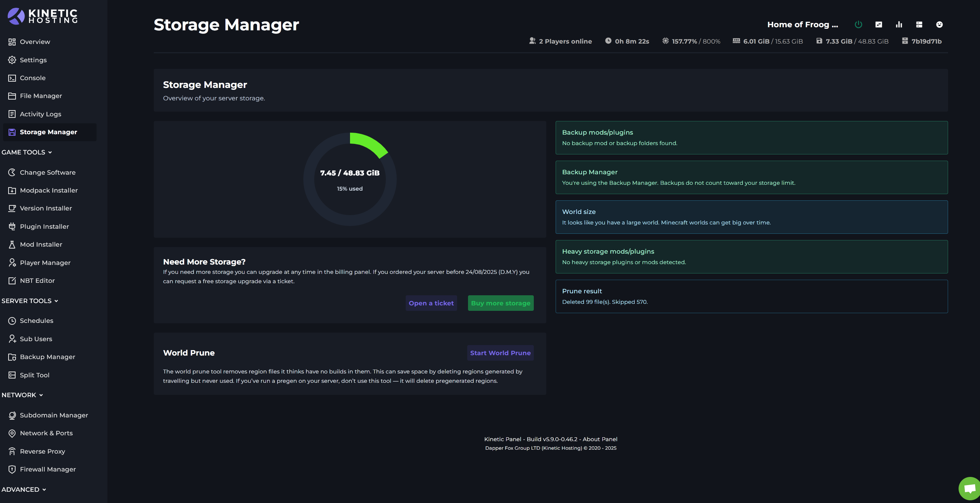
Task: Select the NBT Editor tool
Action: point(37,280)
